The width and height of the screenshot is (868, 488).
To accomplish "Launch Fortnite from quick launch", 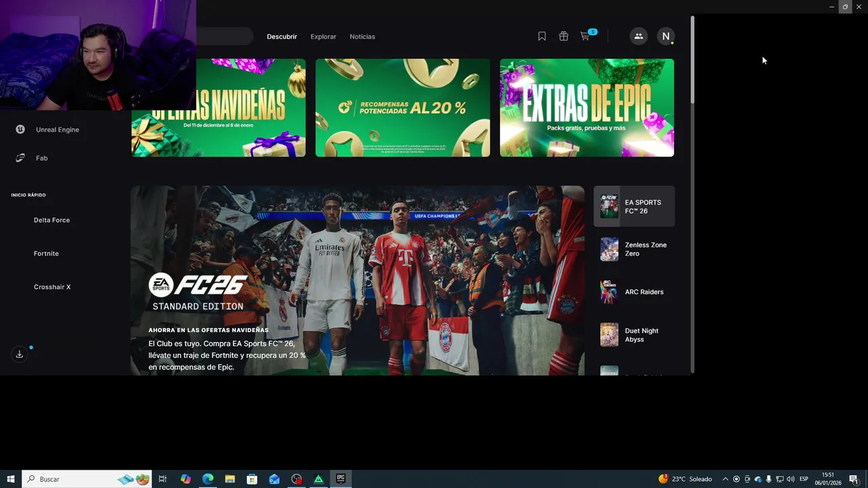I will (46, 253).
